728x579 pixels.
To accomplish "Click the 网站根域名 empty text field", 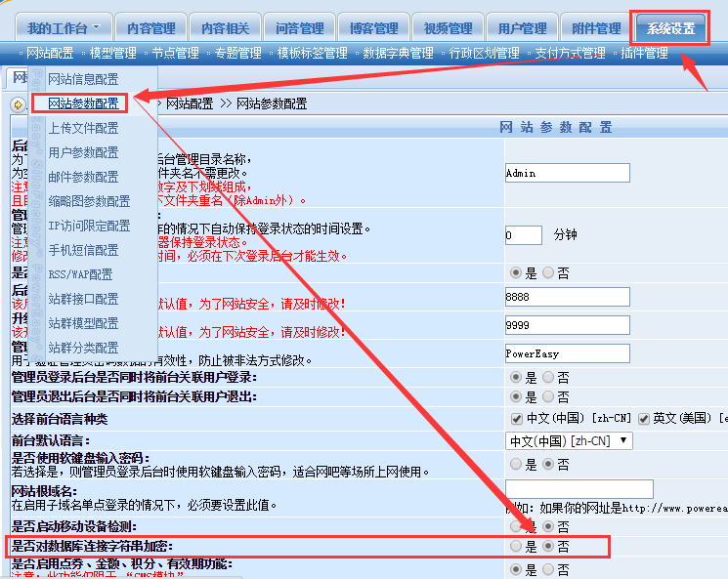I will 578,489.
